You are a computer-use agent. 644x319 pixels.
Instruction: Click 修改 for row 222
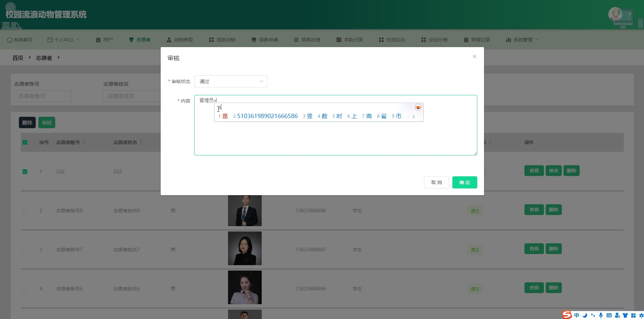pos(554,171)
